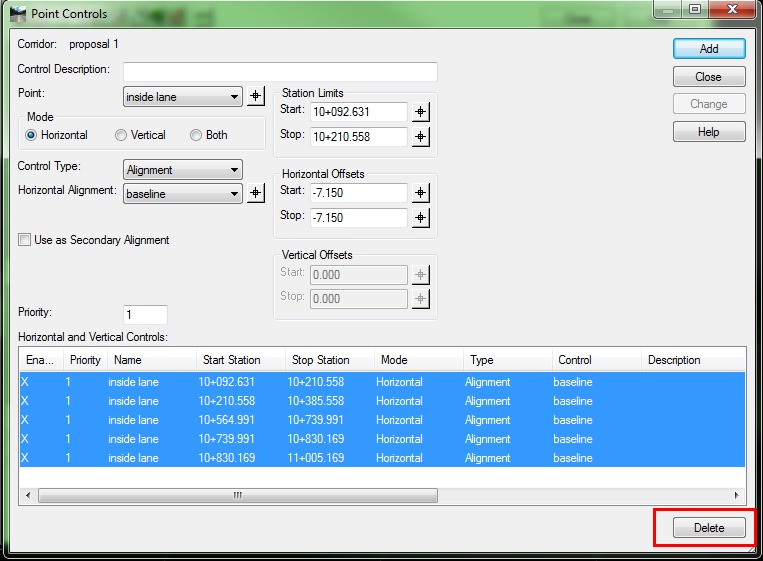This screenshot has width=763, height=561.
Task: Open the Control Type dropdown
Action: (x=182, y=170)
